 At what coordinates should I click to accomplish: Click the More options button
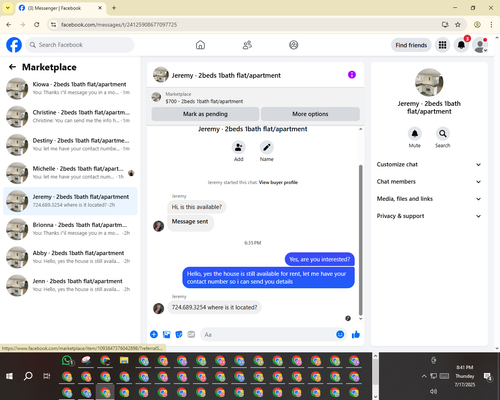(310, 114)
